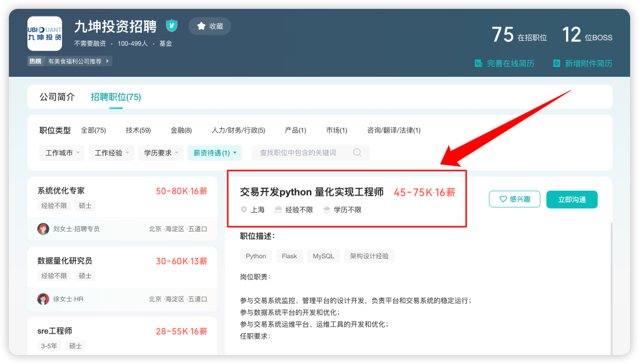The image size is (639, 364).
Task: Click the document icon beside 完善在线简历
Action: click(x=479, y=63)
